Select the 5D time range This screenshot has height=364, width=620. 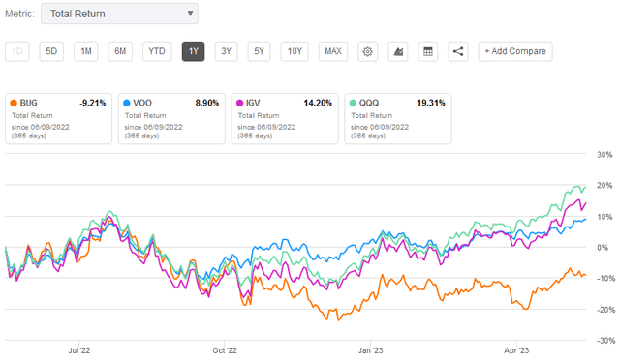point(51,51)
